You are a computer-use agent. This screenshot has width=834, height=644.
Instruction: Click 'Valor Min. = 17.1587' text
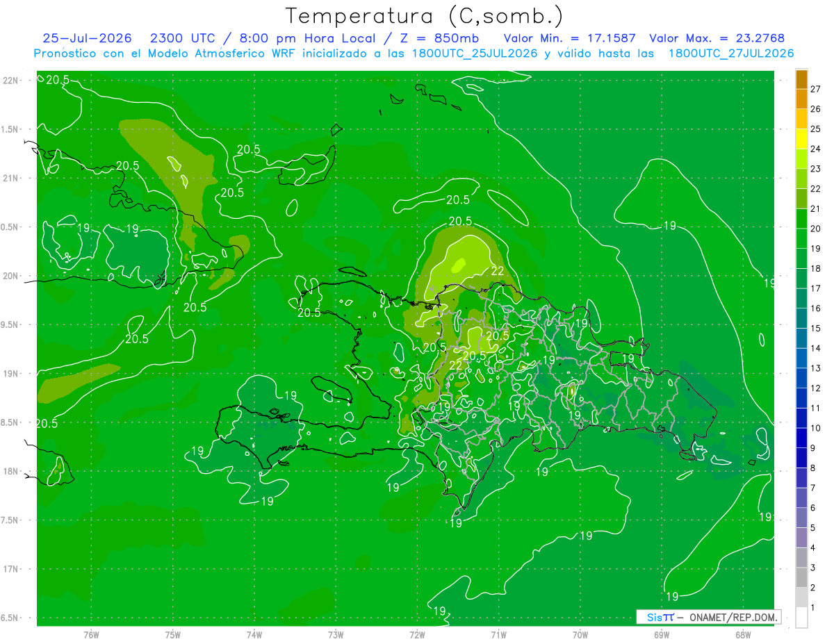pyautogui.click(x=569, y=38)
